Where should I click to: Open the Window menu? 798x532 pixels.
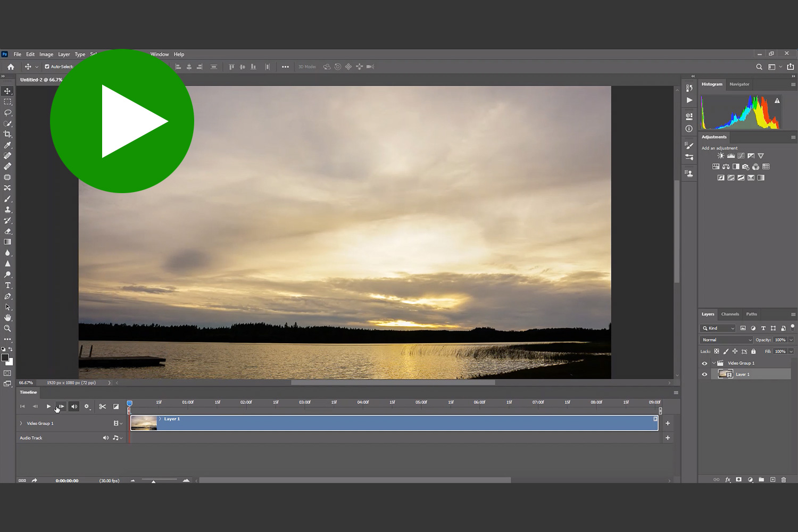coord(159,54)
